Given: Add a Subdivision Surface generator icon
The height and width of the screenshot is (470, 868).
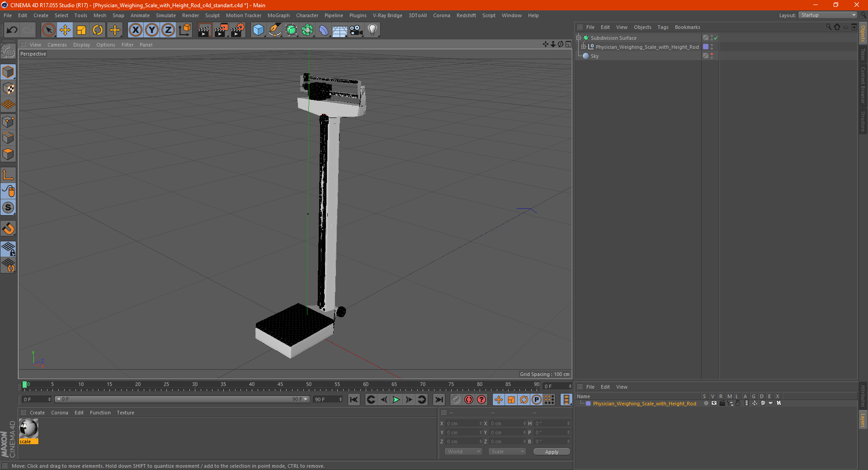Looking at the screenshot, I should coord(292,30).
